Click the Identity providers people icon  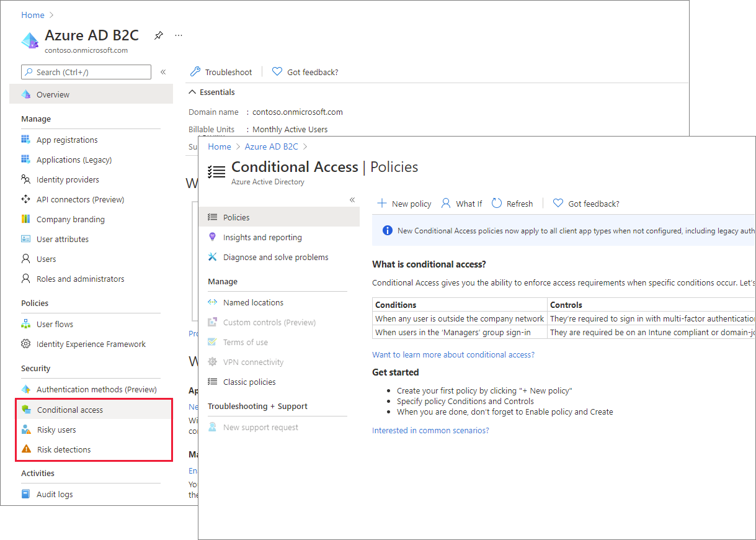point(25,179)
